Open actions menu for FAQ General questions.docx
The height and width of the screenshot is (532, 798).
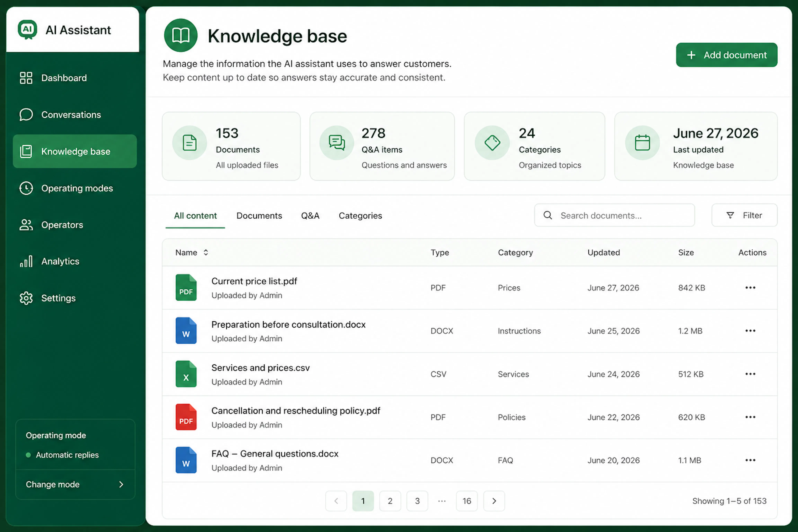(x=750, y=460)
